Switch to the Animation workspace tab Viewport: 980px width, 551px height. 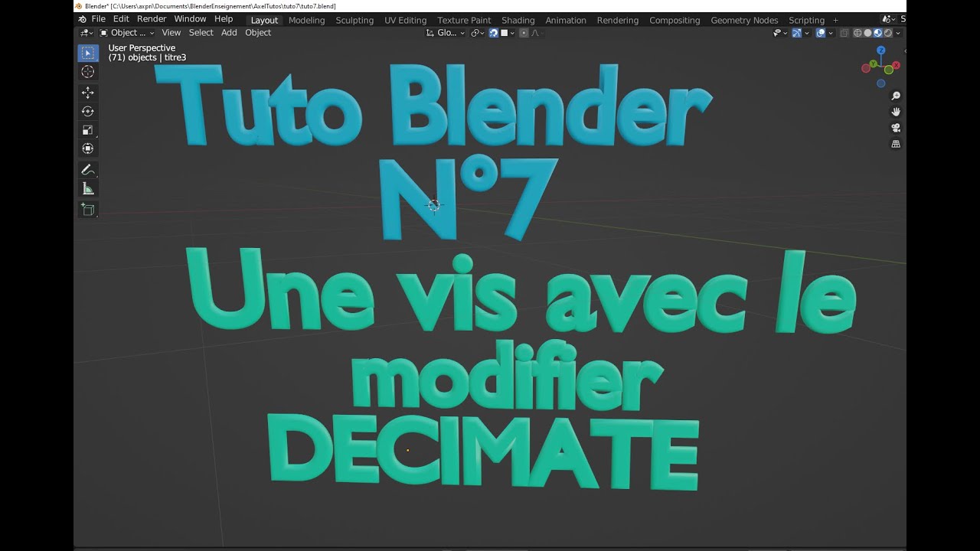[x=566, y=20]
